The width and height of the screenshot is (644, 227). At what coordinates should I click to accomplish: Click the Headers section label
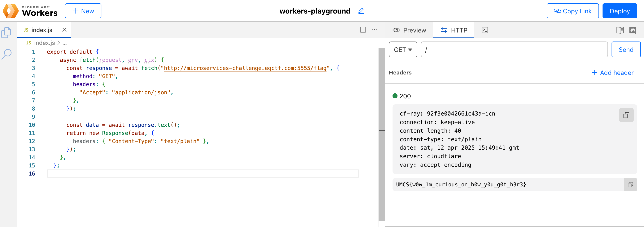point(400,73)
